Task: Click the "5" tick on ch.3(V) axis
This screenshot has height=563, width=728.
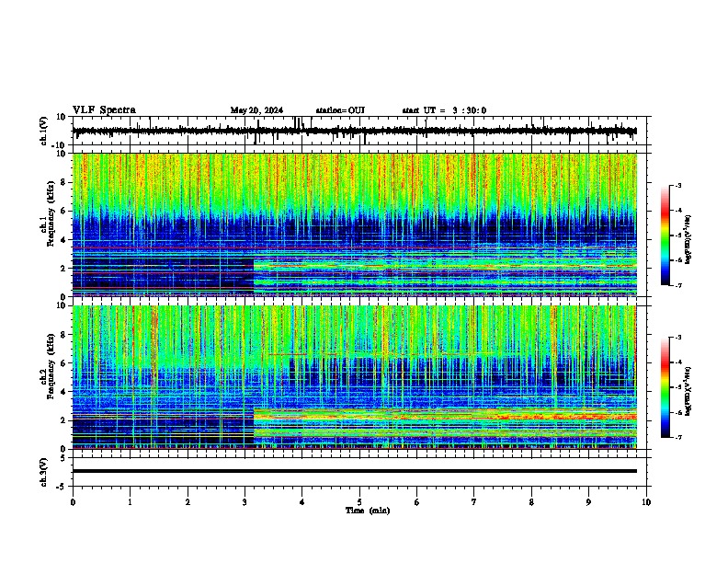Action: [64, 457]
